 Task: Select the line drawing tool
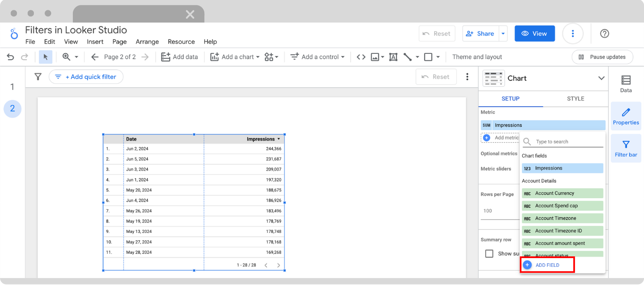[x=408, y=57]
